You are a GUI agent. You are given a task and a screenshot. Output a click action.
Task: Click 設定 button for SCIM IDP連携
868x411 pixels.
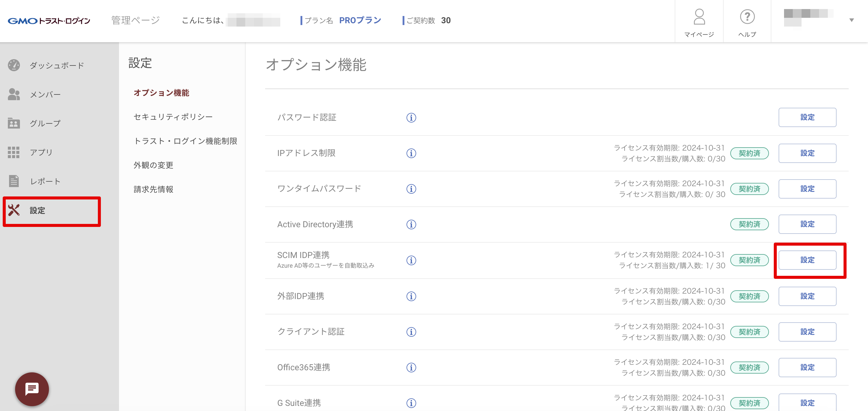[x=807, y=260]
